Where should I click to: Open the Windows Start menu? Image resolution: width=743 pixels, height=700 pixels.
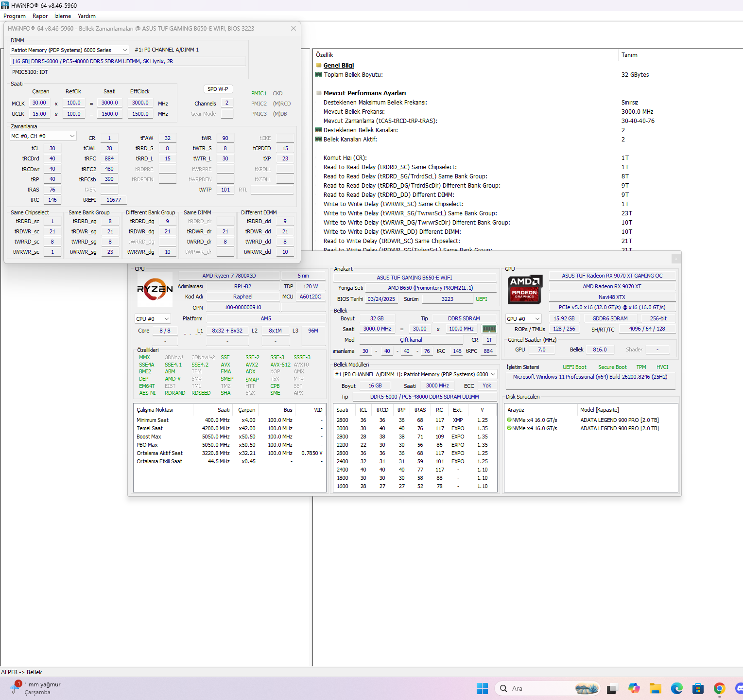pyautogui.click(x=482, y=688)
